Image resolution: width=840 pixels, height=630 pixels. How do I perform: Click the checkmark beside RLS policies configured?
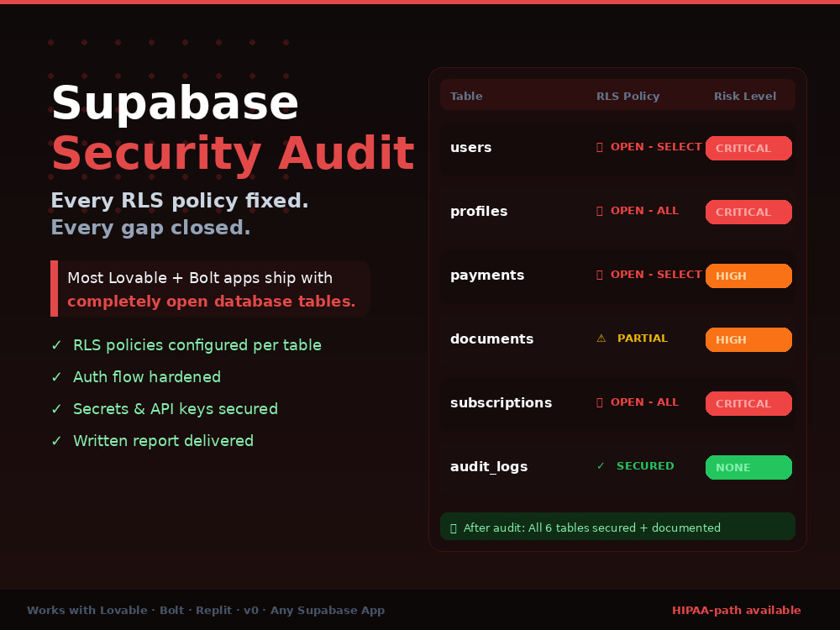pos(56,345)
